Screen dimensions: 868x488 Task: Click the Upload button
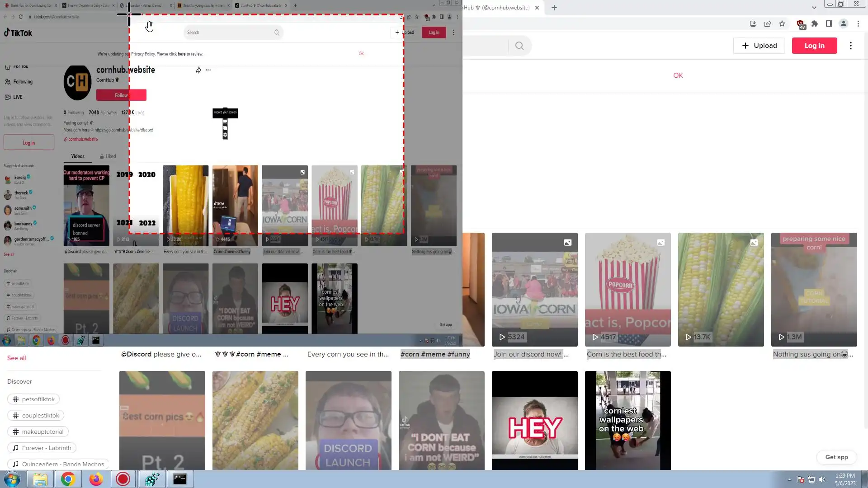[759, 46]
